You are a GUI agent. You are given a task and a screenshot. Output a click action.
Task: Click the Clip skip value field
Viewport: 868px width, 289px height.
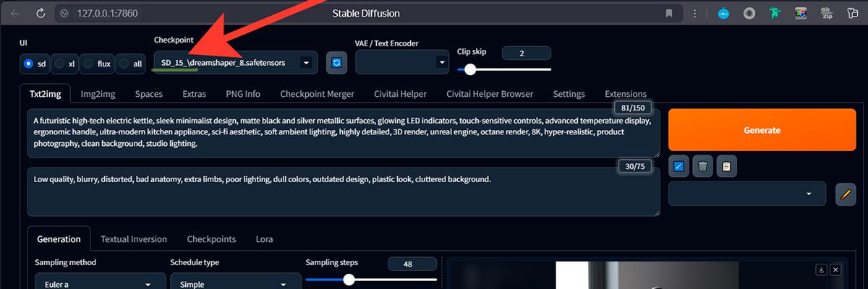[527, 53]
